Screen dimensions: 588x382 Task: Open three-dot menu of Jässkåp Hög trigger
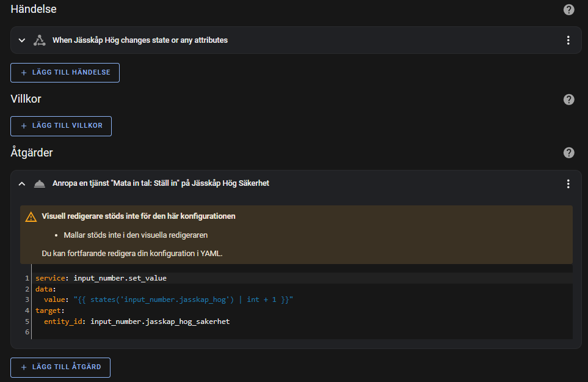coord(568,40)
